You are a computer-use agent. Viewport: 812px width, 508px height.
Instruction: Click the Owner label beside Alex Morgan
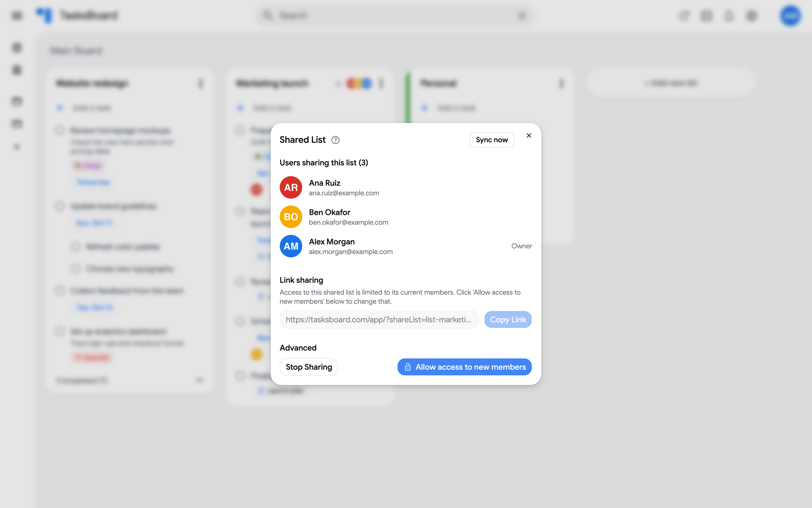pyautogui.click(x=521, y=246)
